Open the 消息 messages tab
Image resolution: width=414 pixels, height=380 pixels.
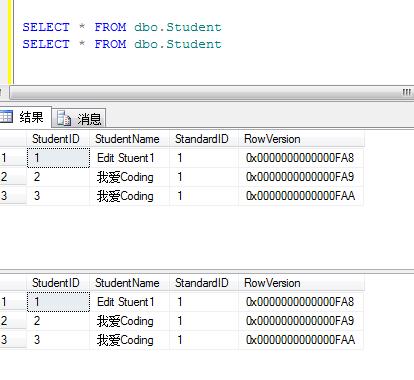[79, 118]
